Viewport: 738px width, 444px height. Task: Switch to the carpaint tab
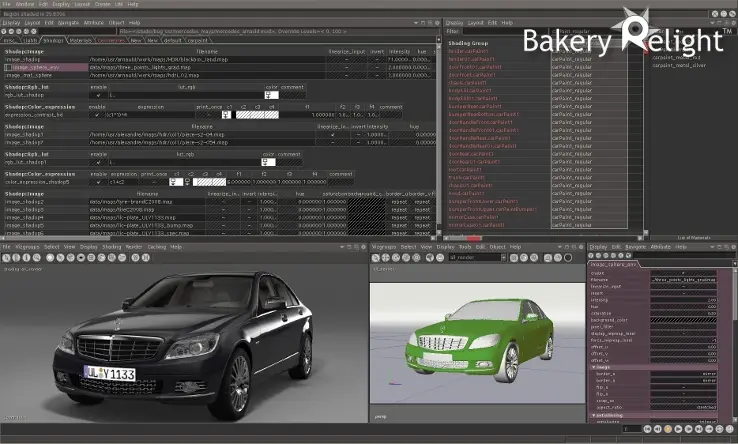tap(197, 41)
